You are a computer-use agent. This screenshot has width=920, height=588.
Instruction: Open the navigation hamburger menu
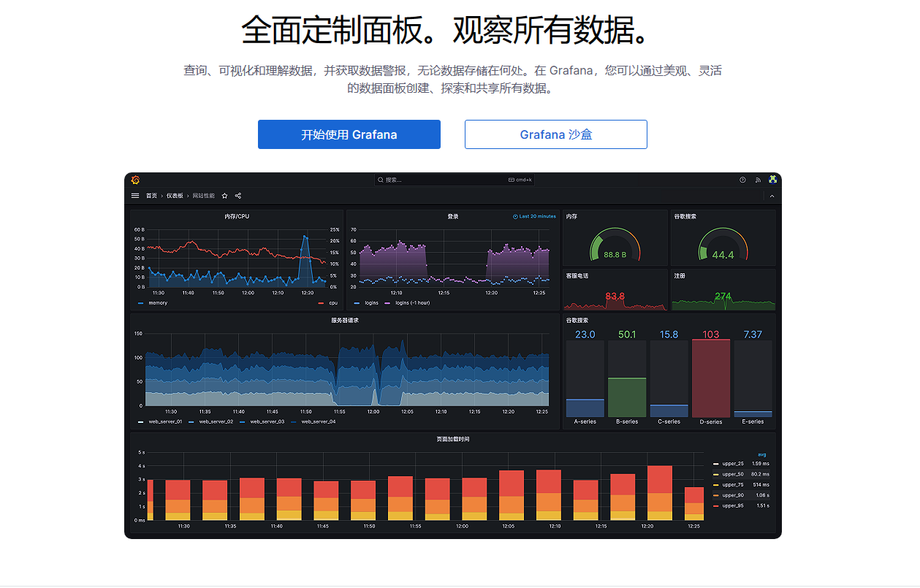tap(135, 196)
